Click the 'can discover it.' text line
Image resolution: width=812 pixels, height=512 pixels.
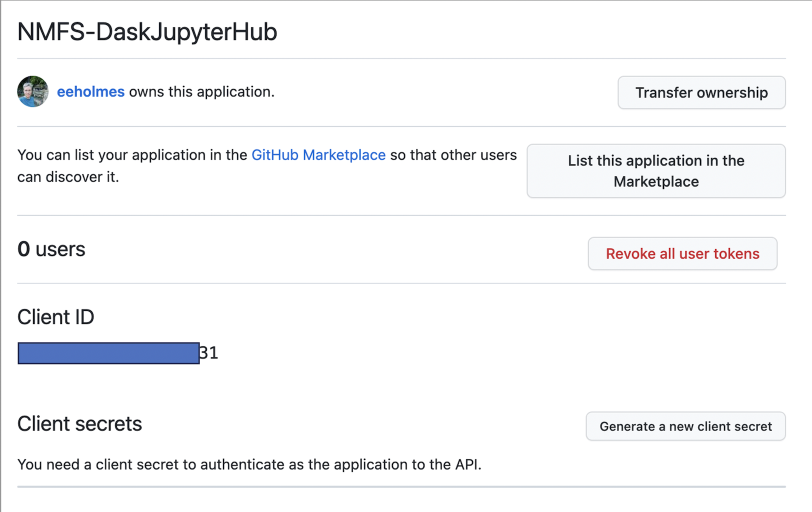(x=68, y=177)
